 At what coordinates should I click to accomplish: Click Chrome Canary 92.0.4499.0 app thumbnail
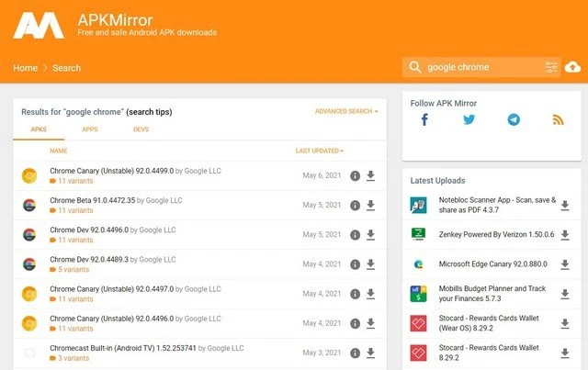click(x=29, y=175)
